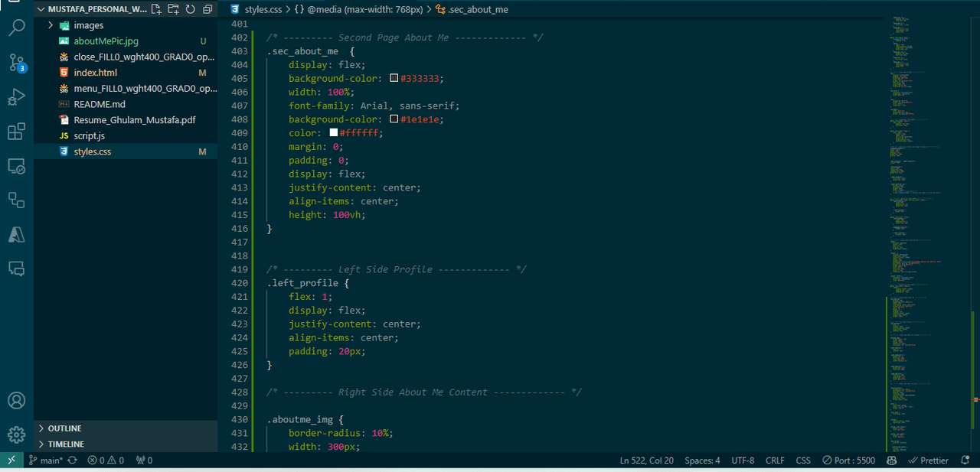Expand the OUTLINE section
980x472 pixels.
64,428
